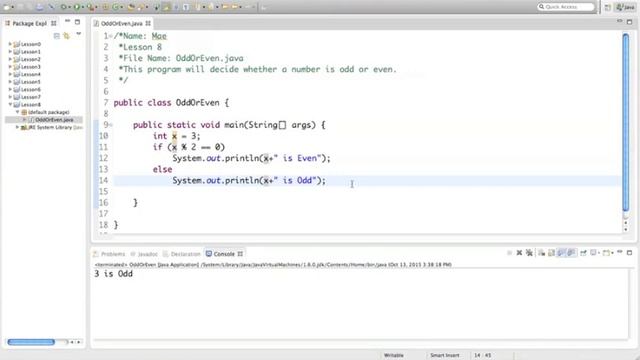
Task: Minimize the Package Explorer view
Action: coord(67,21)
